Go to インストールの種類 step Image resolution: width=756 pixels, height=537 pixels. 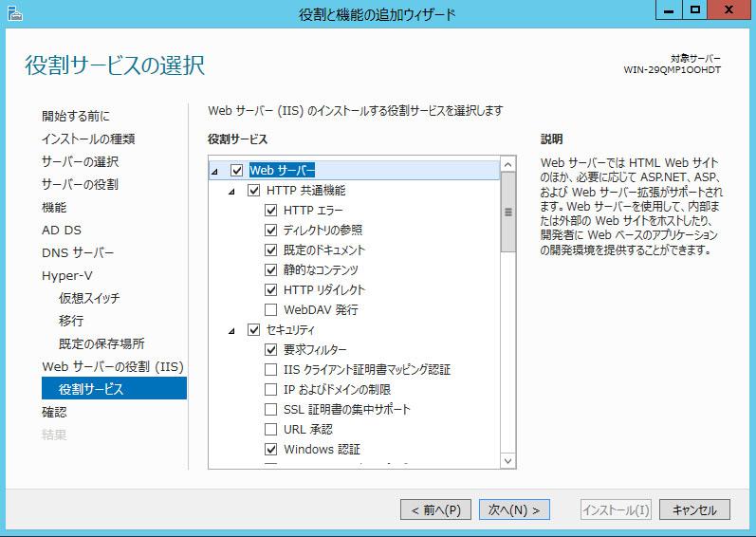coord(88,139)
